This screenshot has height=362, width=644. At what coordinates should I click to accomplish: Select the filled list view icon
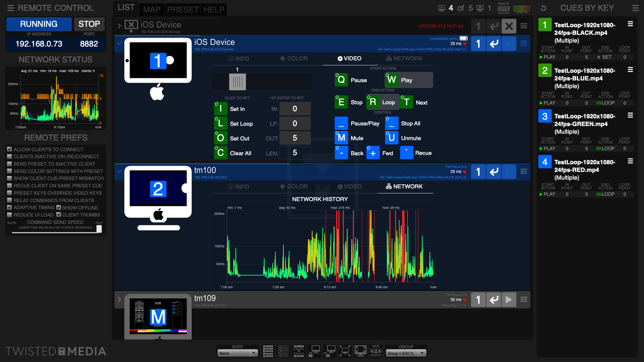(268, 351)
